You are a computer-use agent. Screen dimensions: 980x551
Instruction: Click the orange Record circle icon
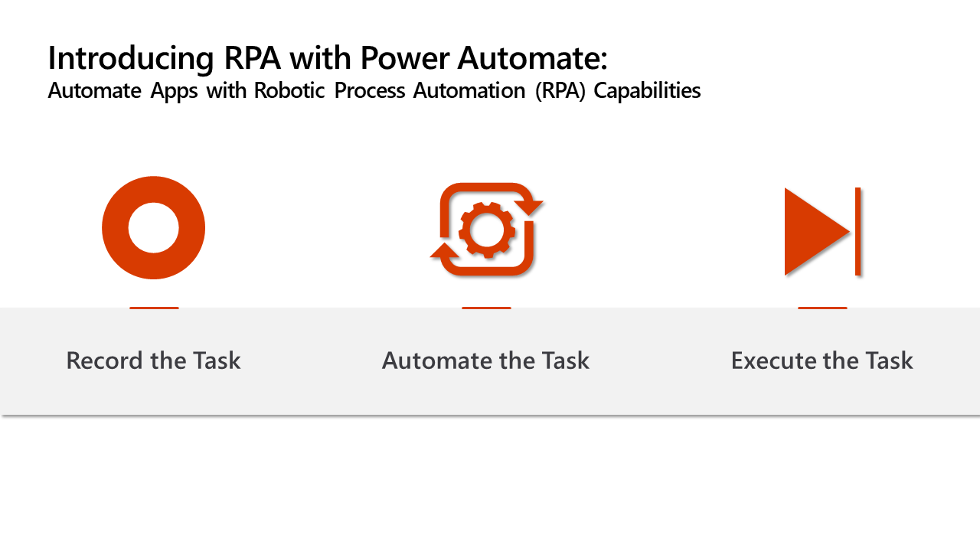click(x=153, y=227)
